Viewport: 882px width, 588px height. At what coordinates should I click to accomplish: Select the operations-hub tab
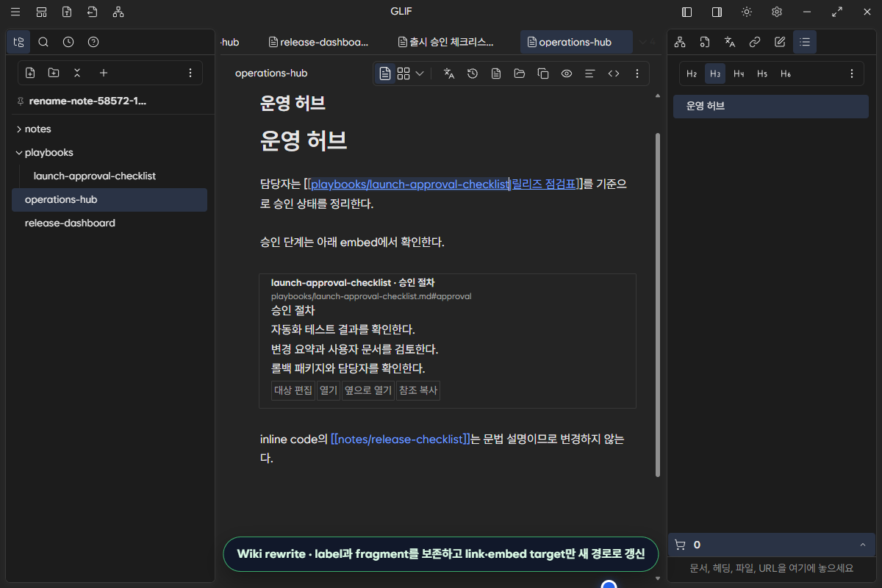576,42
